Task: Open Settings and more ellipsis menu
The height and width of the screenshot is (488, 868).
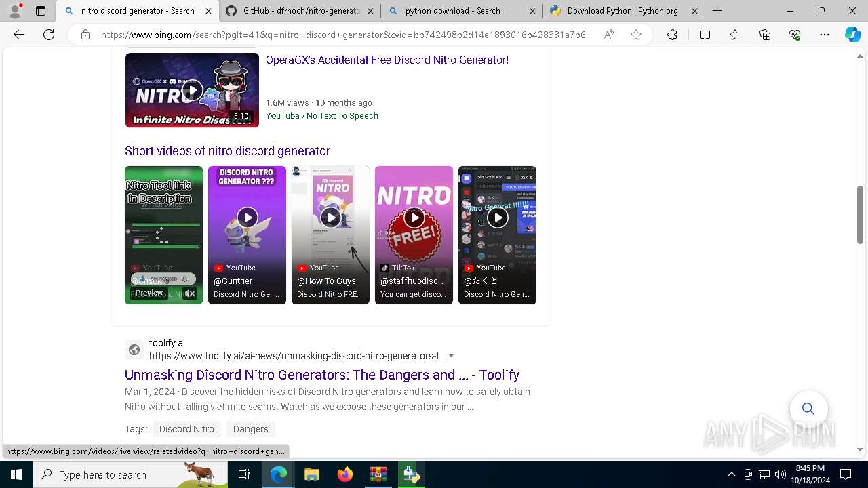Action: (825, 35)
